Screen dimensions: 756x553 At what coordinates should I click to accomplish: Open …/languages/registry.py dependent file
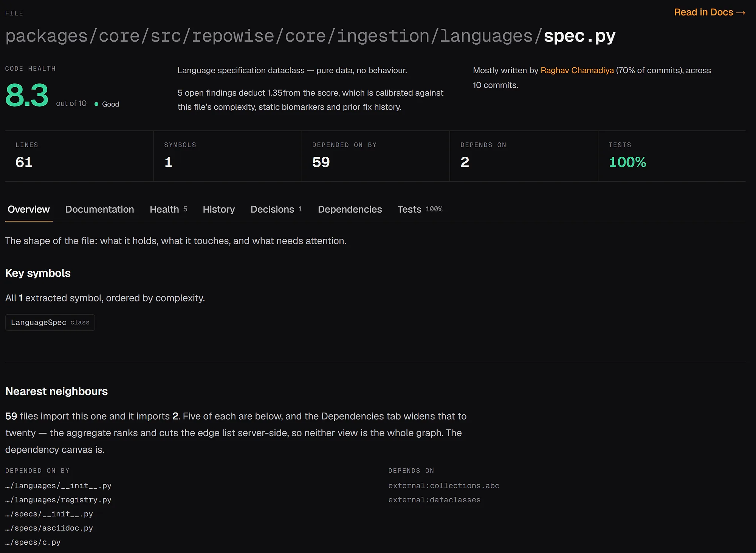coord(58,500)
